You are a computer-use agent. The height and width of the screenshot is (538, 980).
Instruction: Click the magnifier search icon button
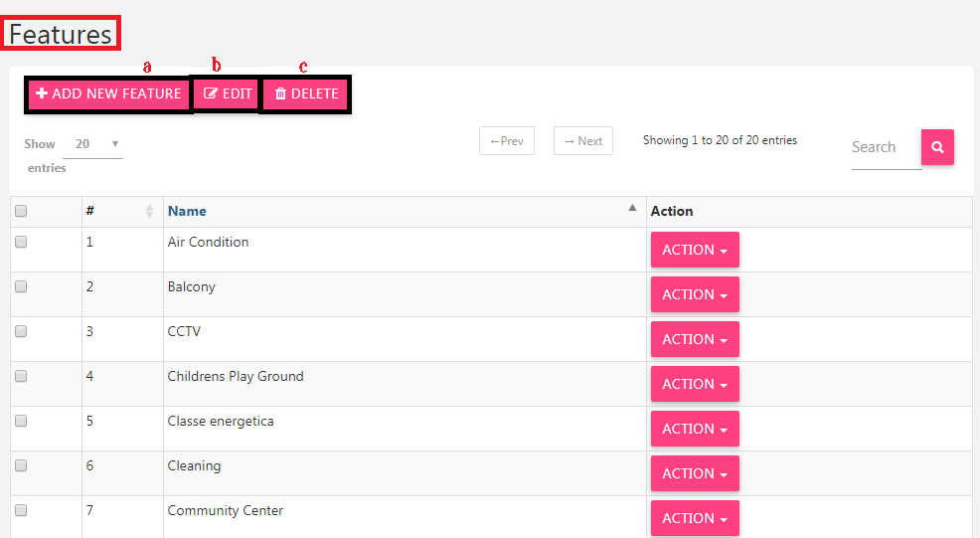pyautogui.click(x=937, y=147)
